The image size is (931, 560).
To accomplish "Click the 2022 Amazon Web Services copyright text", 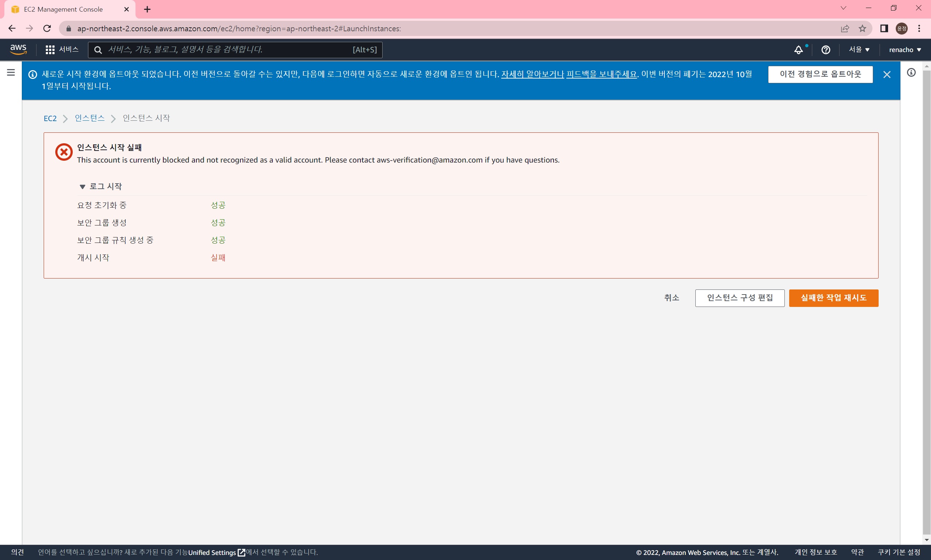I will [x=707, y=552].
